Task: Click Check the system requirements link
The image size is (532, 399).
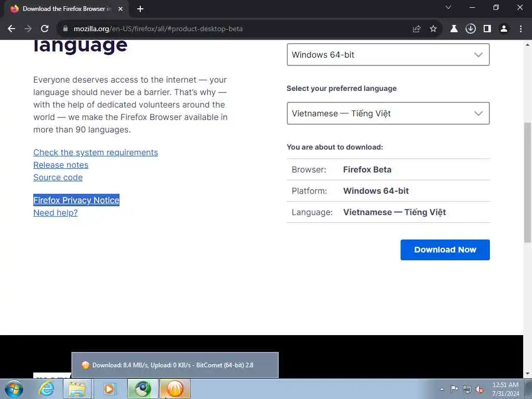Action: 96,153
